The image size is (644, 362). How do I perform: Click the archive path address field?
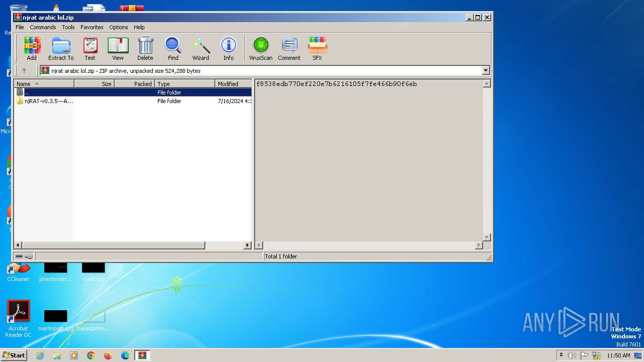[x=261, y=70]
